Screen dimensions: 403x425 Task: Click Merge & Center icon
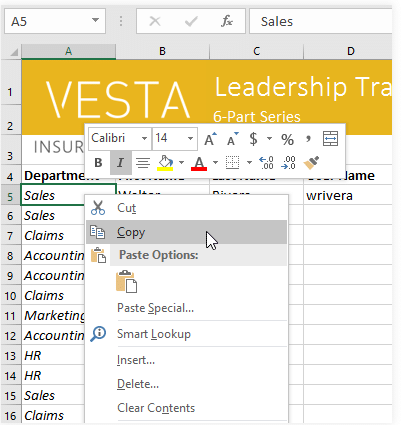(330, 139)
